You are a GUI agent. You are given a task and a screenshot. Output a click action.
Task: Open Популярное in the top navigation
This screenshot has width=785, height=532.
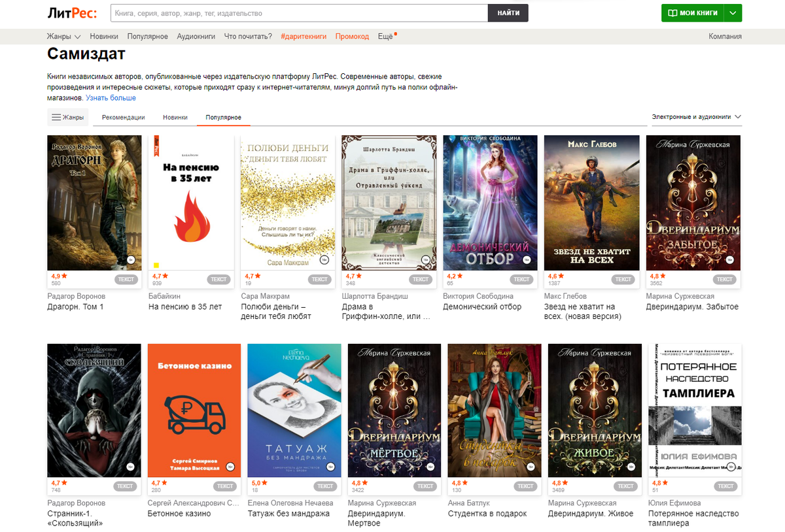148,37
